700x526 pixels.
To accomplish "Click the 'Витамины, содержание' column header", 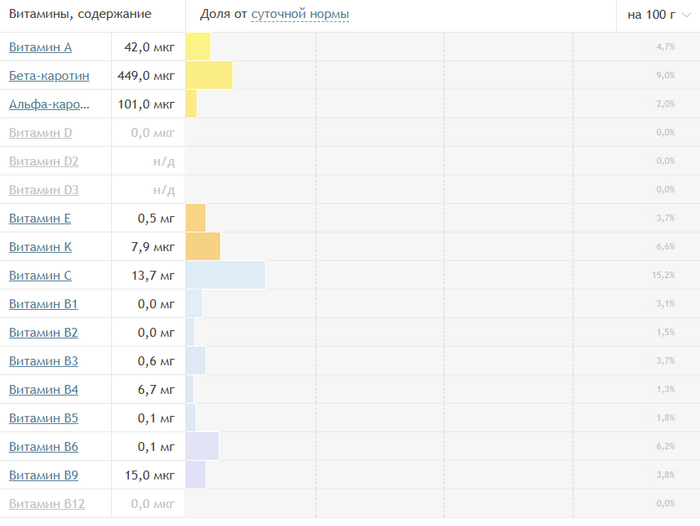I will coord(80,15).
